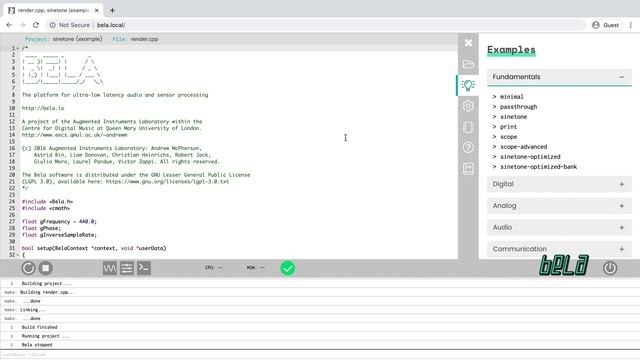This screenshot has width=640, height=360.
Task: Open the sinetone-optimized example
Action: (530, 157)
